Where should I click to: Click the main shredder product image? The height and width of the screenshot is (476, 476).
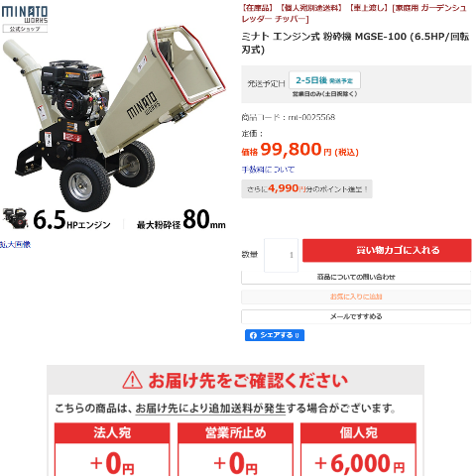coord(114,117)
